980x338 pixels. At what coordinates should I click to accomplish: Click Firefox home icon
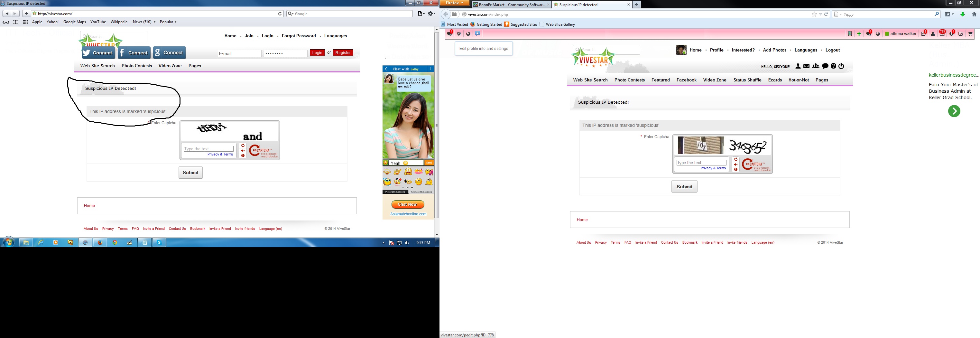pyautogui.click(x=974, y=14)
